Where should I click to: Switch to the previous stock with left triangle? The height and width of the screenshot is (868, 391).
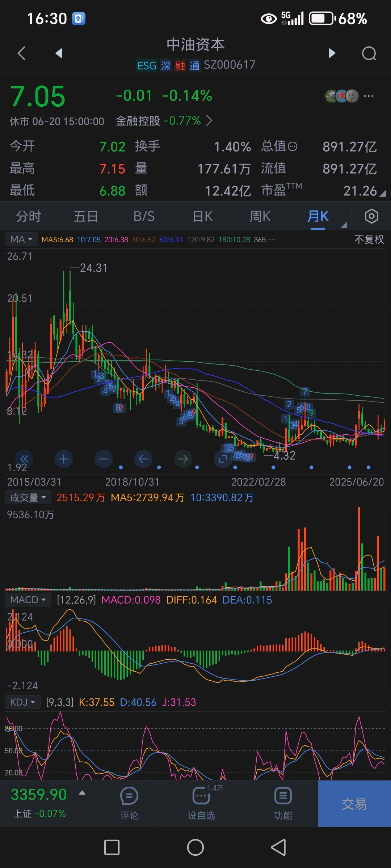59,53
